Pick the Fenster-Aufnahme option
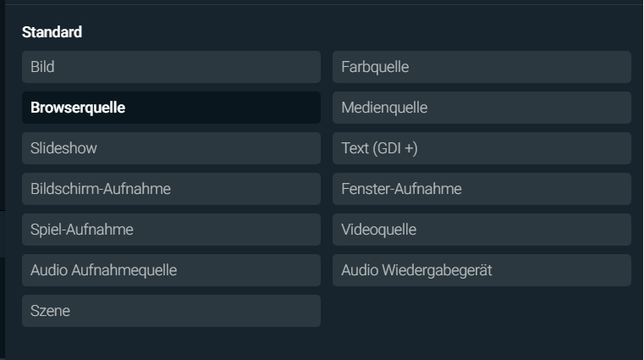644x360 pixels. 482,189
